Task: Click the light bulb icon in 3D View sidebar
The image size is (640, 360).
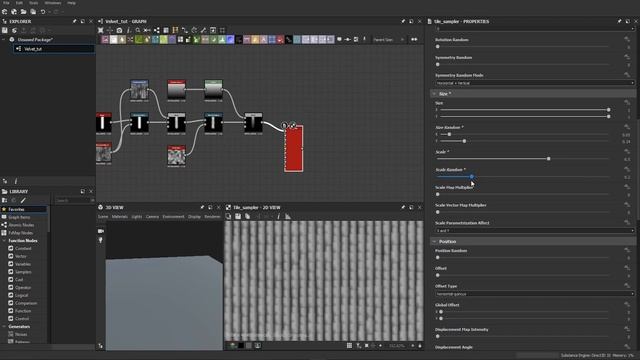Action: 101,240
